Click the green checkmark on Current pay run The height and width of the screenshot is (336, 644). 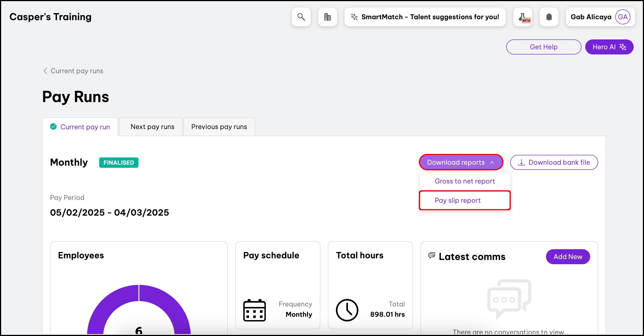click(x=53, y=126)
